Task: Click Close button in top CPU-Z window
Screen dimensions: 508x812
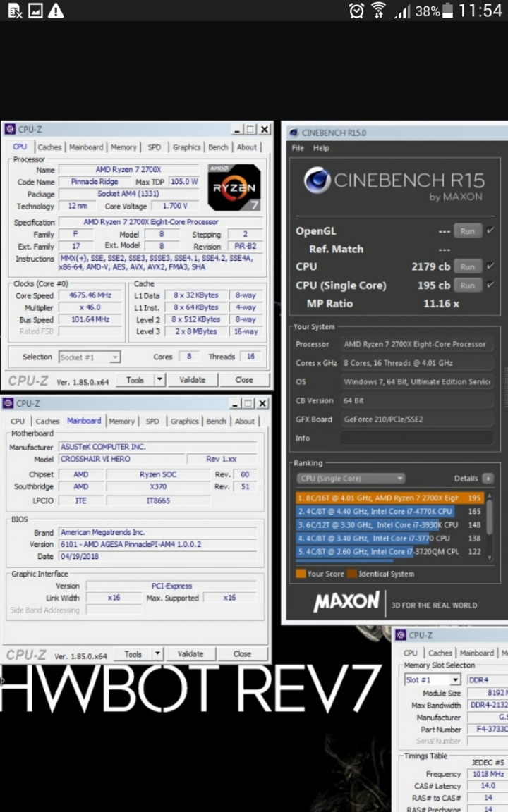Action: coord(244,380)
